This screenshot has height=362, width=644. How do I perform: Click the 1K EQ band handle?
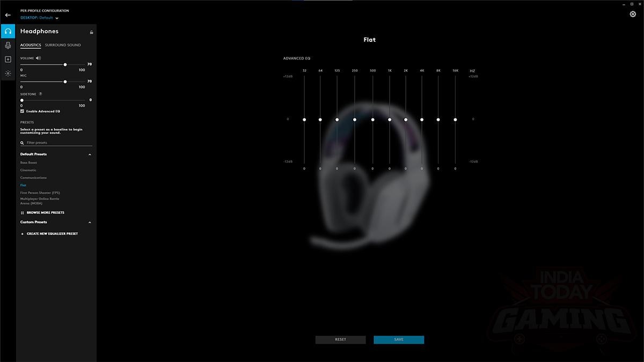tap(390, 119)
